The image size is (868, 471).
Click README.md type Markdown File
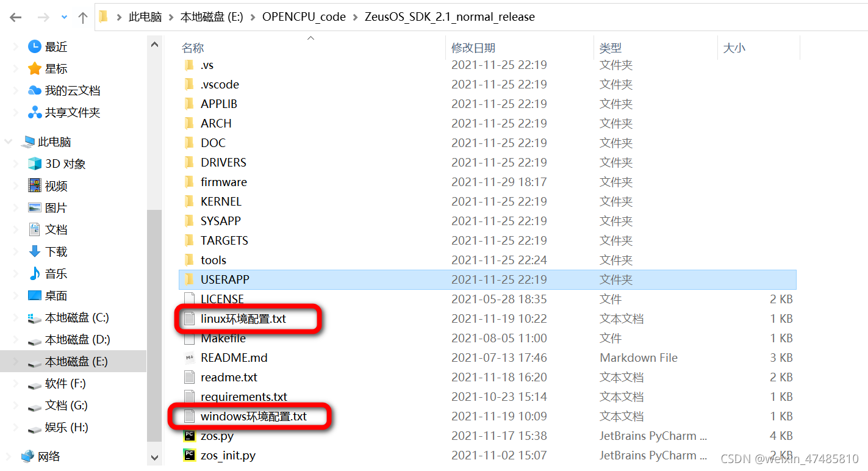click(639, 358)
